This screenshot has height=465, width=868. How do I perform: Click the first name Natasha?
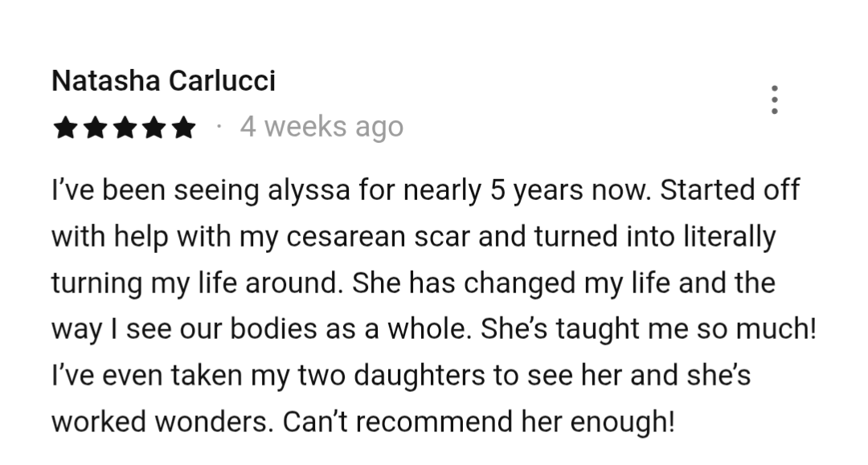pyautogui.click(x=106, y=81)
